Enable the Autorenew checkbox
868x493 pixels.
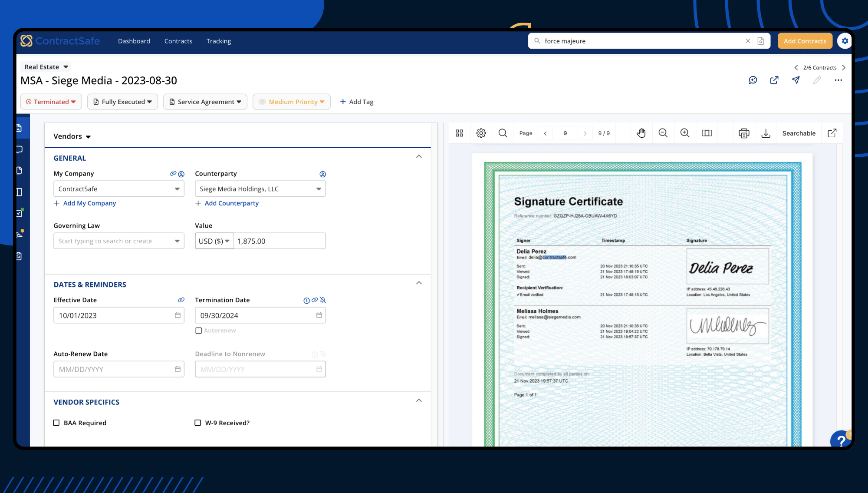[199, 330]
